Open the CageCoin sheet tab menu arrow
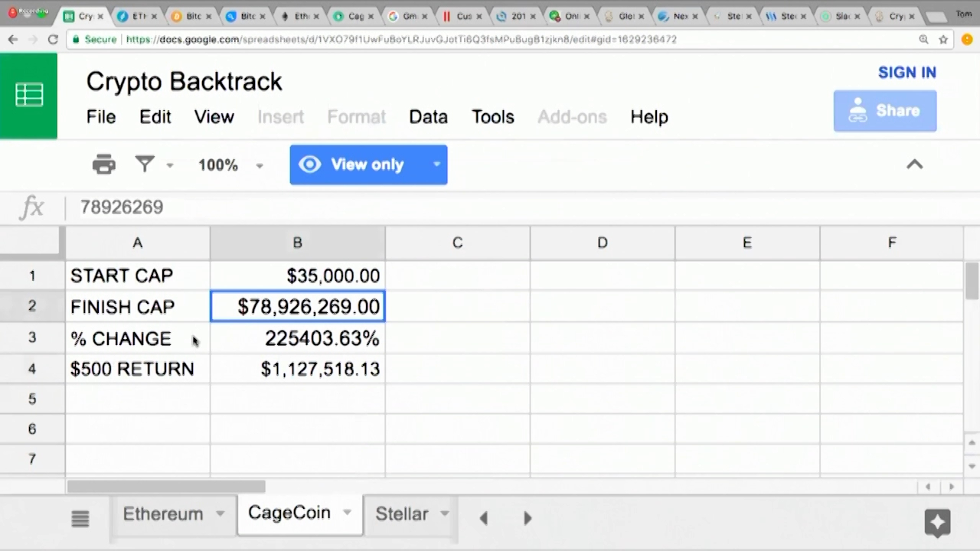980x551 pixels. pos(347,513)
